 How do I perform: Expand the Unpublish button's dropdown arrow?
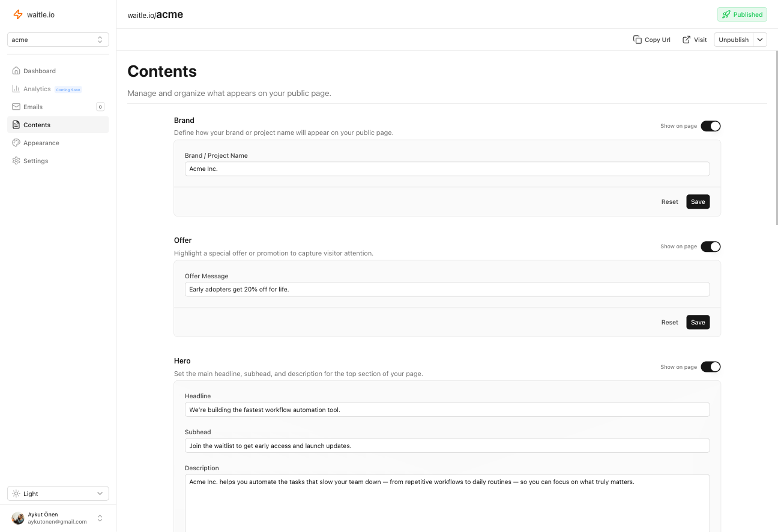click(760, 40)
